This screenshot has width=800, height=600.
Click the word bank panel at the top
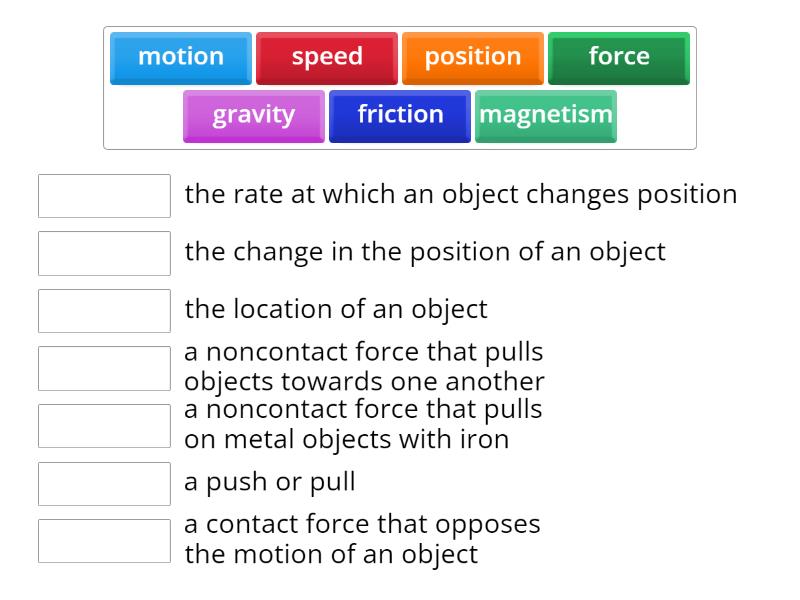click(x=400, y=85)
